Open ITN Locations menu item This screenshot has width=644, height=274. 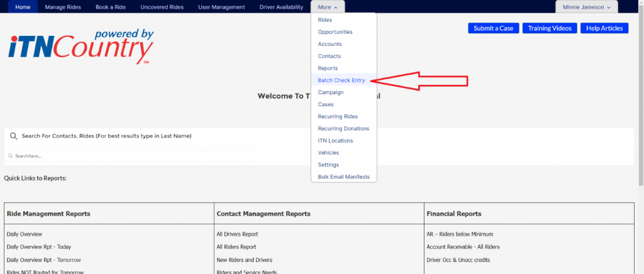(x=335, y=141)
